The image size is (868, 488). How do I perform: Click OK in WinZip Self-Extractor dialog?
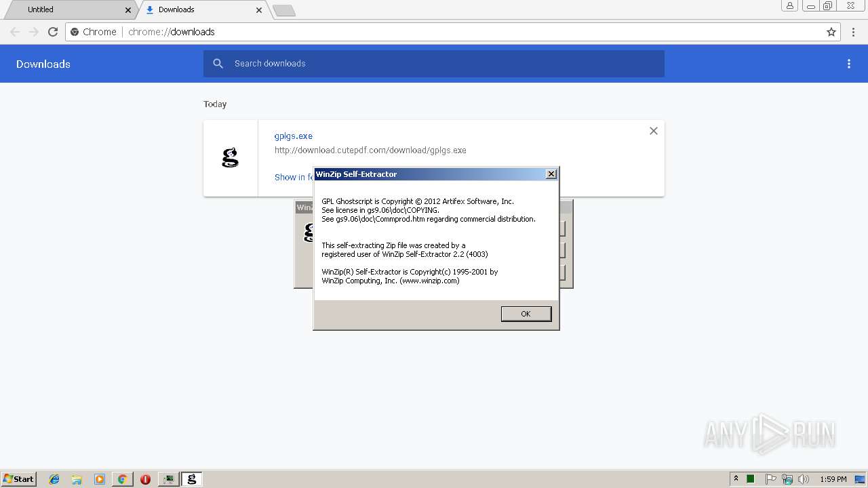526,314
